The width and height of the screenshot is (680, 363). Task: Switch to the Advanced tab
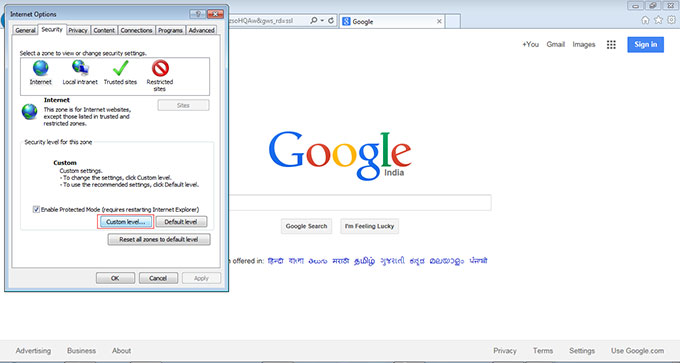201,30
